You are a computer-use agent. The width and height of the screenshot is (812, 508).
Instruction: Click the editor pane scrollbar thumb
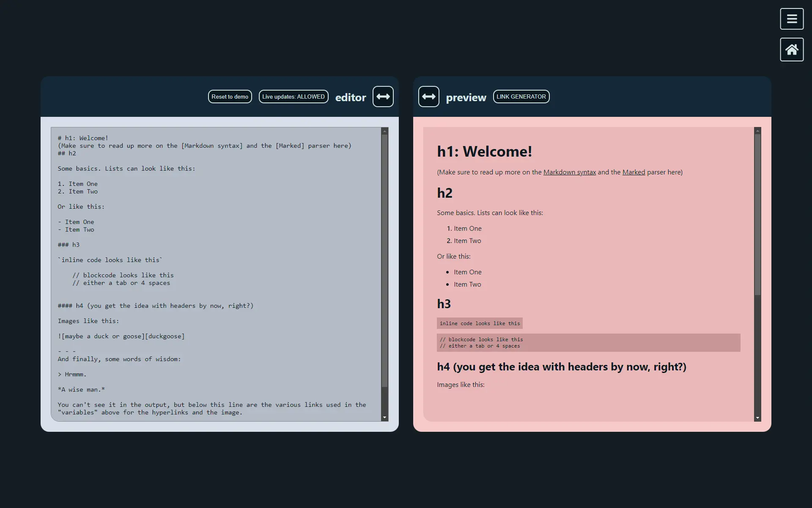(x=384, y=260)
